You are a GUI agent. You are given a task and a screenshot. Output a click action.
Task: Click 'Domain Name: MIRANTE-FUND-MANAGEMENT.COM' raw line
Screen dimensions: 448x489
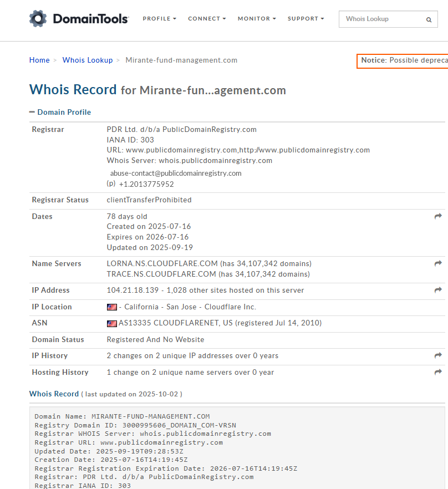point(122,417)
